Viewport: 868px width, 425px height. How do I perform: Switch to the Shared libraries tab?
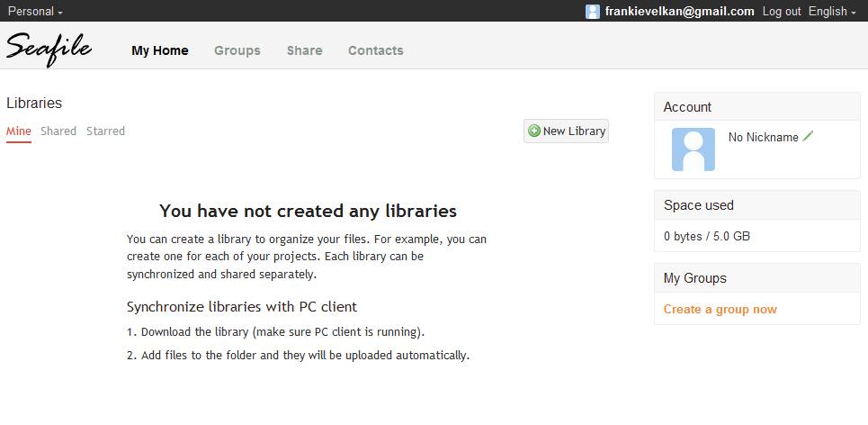pyautogui.click(x=58, y=131)
